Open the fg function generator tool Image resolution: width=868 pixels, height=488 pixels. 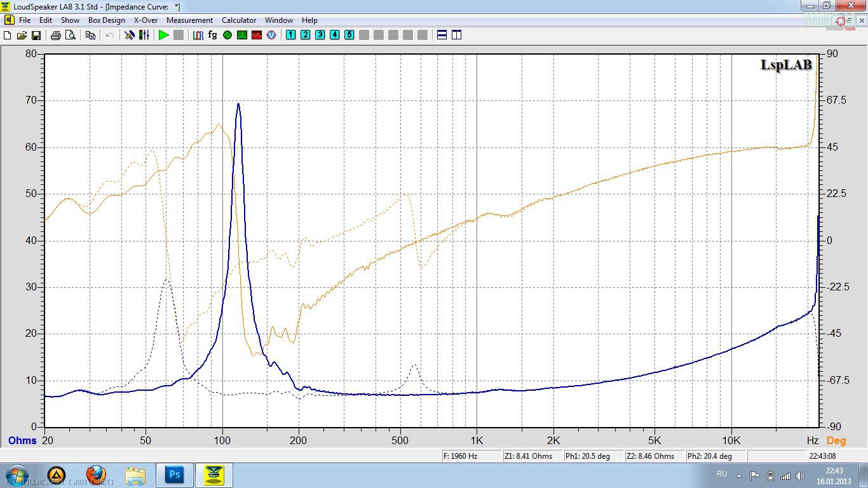[x=213, y=35]
